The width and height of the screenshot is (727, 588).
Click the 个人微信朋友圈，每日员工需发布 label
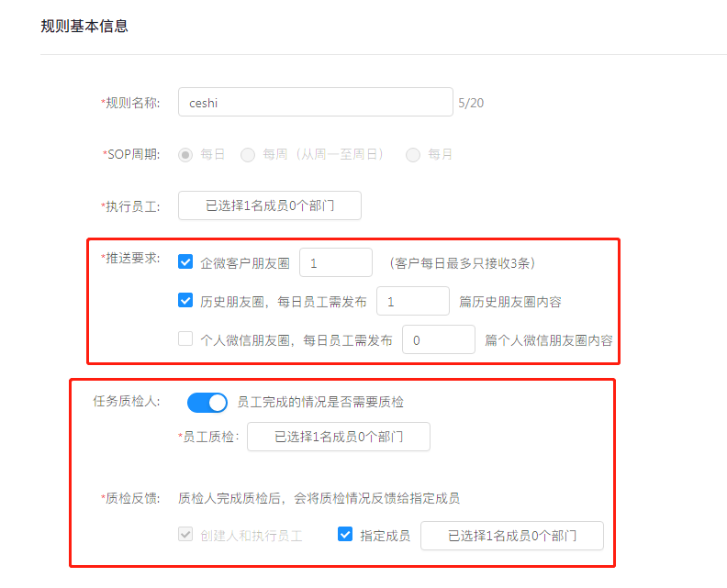click(296, 340)
